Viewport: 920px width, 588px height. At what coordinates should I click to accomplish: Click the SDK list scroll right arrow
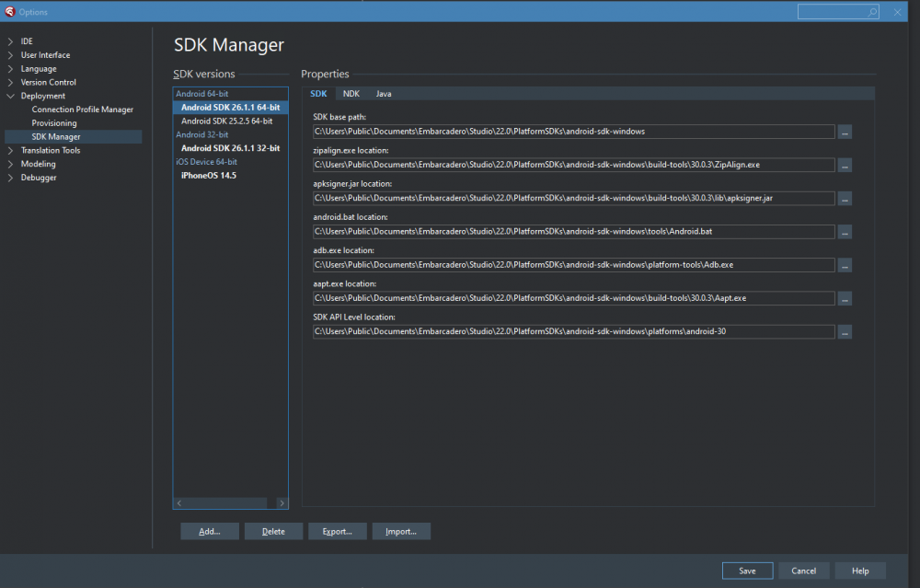[282, 503]
